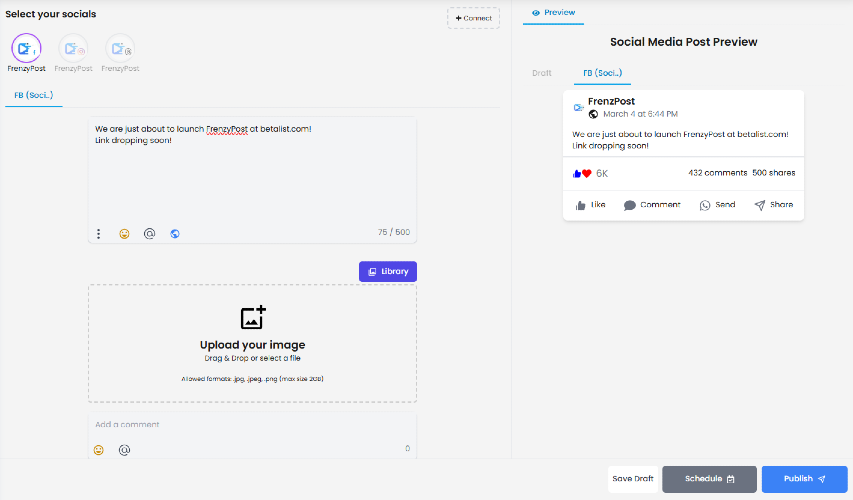Screen dimensions: 853x500
Task: Open the media Library
Action: point(388,271)
